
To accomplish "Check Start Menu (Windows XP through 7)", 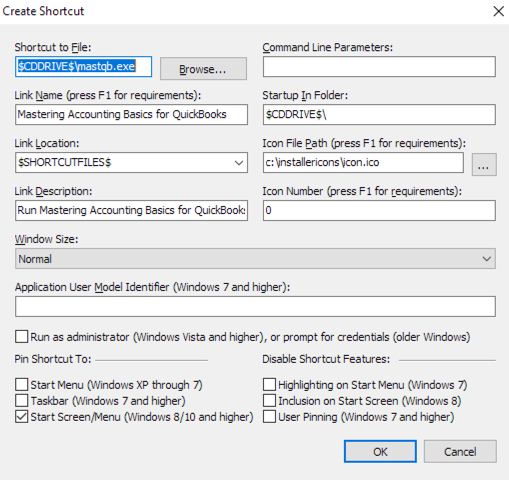I will coord(22,385).
